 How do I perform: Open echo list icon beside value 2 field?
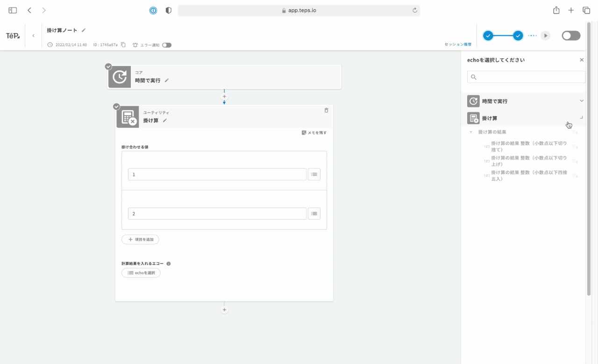[314, 213]
